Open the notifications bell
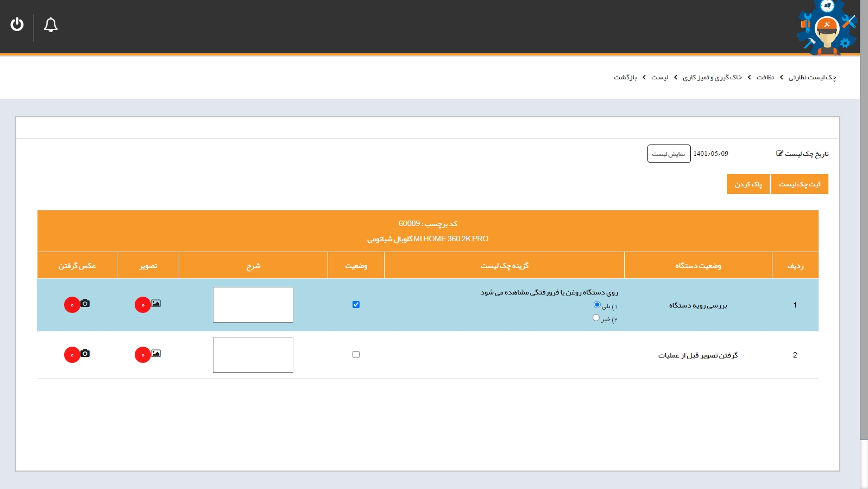The image size is (868, 489). point(51,25)
